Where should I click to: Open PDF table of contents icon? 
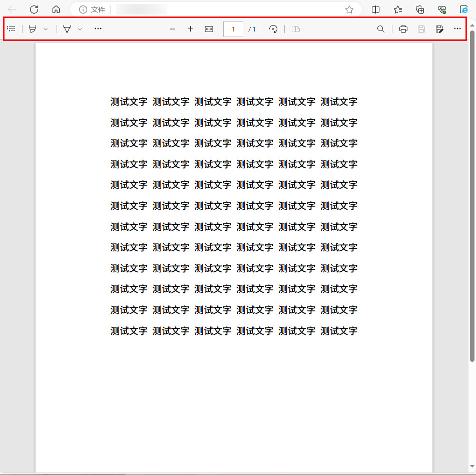11,29
